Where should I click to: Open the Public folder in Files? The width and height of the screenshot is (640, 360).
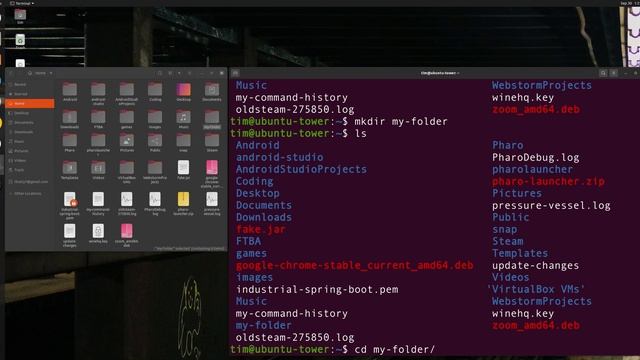[155, 141]
